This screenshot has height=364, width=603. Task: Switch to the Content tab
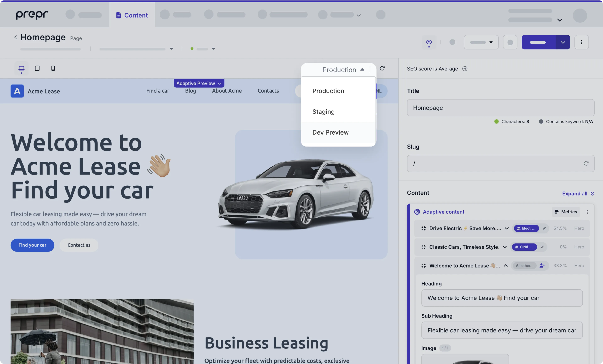tap(132, 15)
